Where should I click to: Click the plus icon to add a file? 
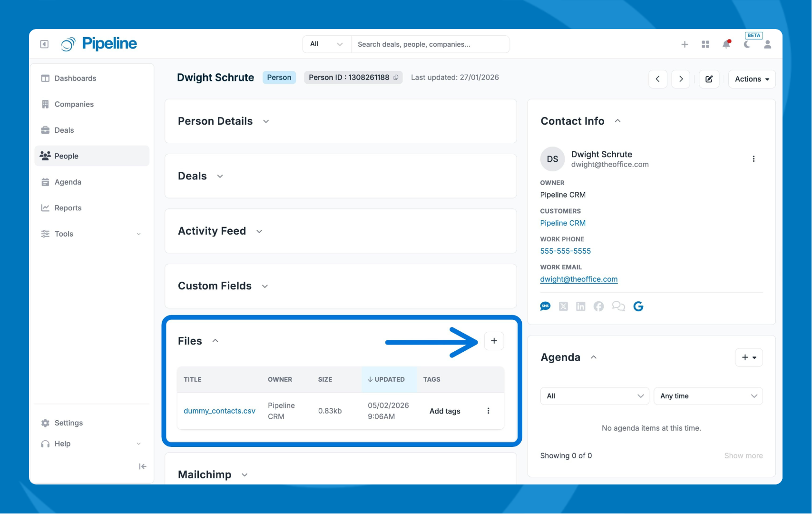click(494, 341)
